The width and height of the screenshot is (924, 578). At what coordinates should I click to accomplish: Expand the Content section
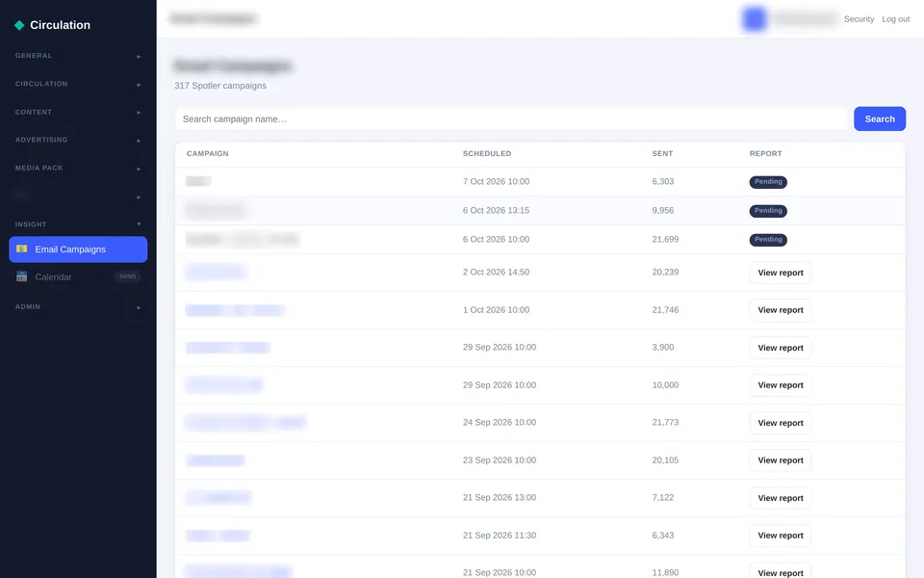pyautogui.click(x=78, y=112)
